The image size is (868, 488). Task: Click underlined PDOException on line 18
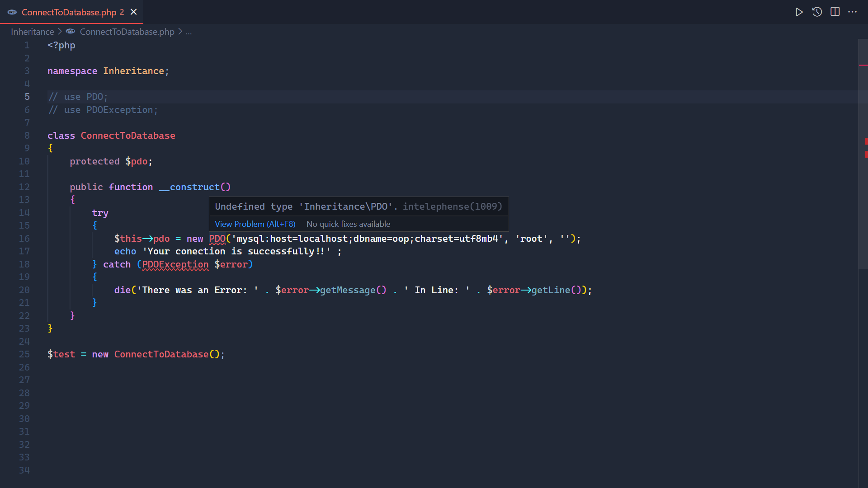point(175,264)
